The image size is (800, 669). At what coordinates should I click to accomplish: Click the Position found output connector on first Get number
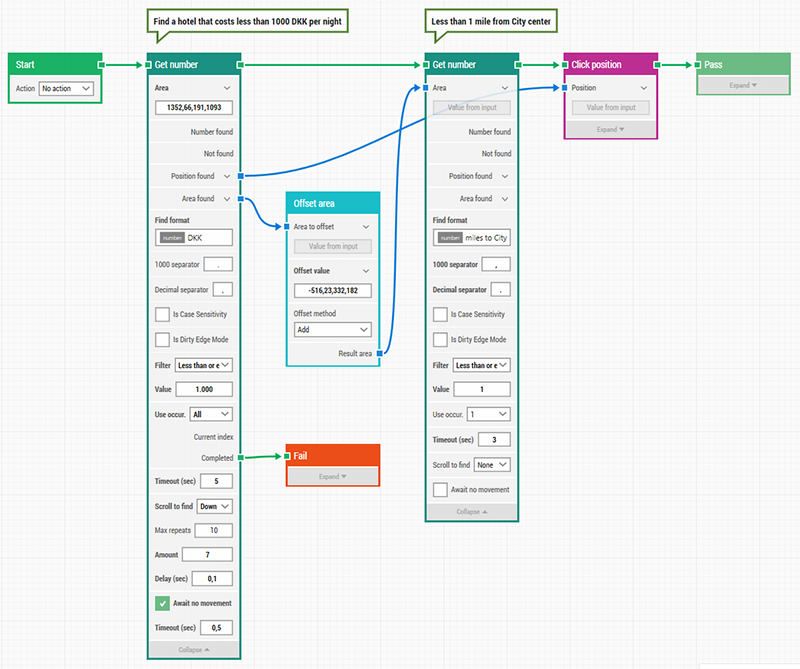tap(241, 176)
